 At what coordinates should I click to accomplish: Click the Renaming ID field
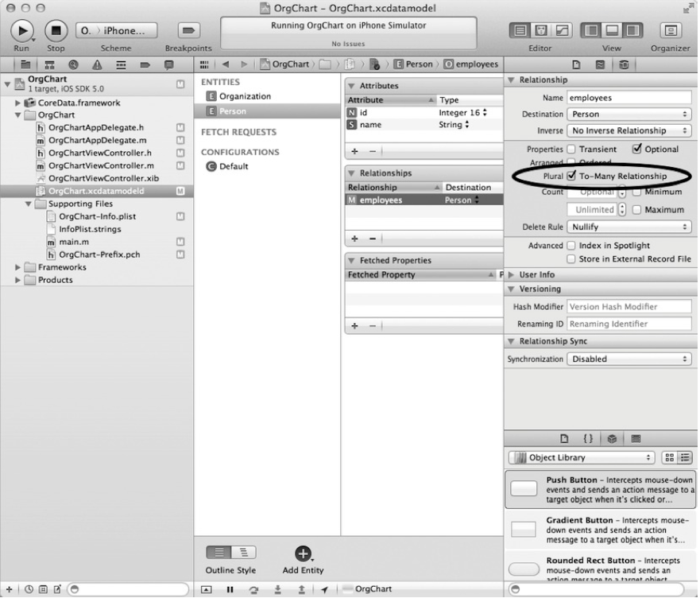(x=629, y=324)
